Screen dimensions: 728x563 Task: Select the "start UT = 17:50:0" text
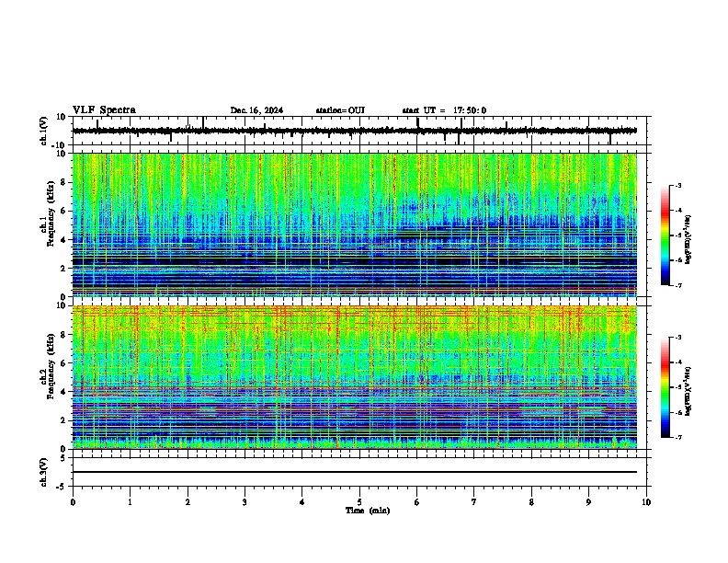point(444,110)
